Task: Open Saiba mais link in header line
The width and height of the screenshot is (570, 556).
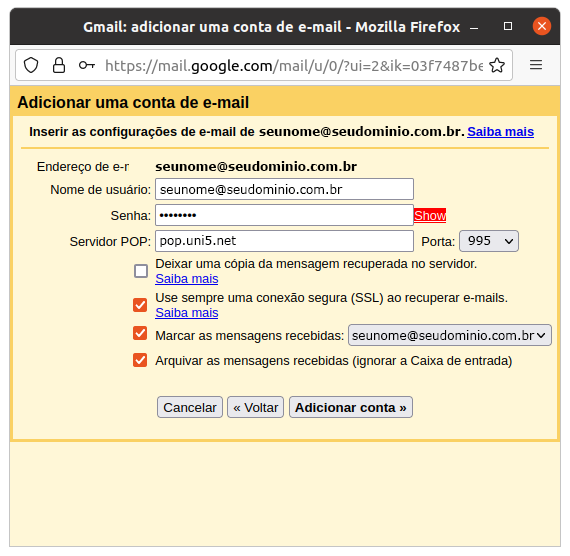Action: (x=500, y=132)
